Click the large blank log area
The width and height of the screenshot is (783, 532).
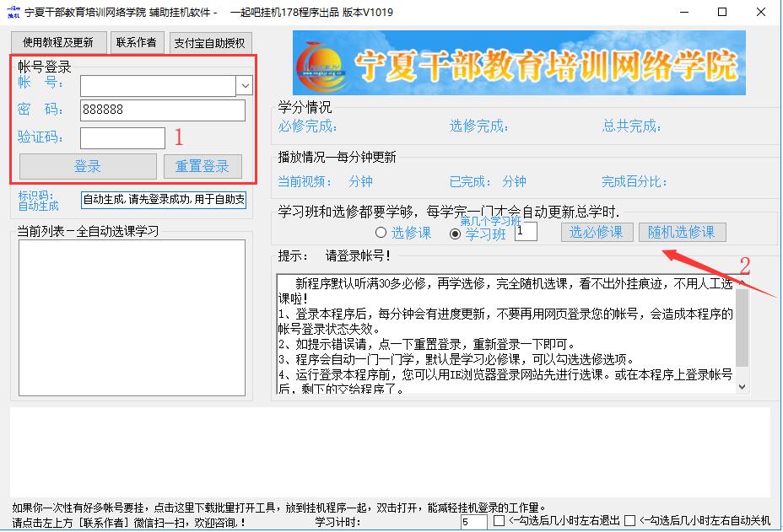click(390, 452)
